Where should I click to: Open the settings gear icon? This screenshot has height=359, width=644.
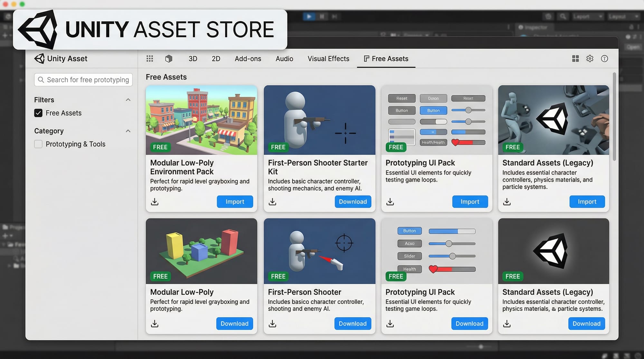590,59
